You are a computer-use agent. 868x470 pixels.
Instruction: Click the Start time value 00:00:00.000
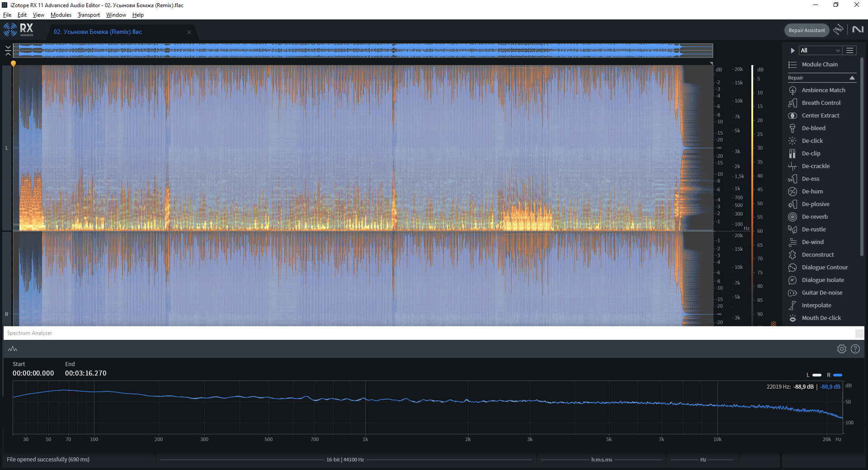click(x=33, y=373)
